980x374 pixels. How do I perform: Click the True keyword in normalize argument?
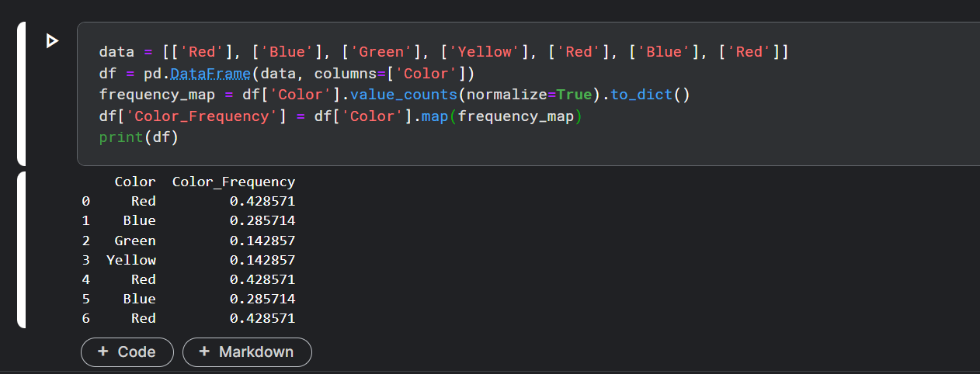[x=575, y=95]
